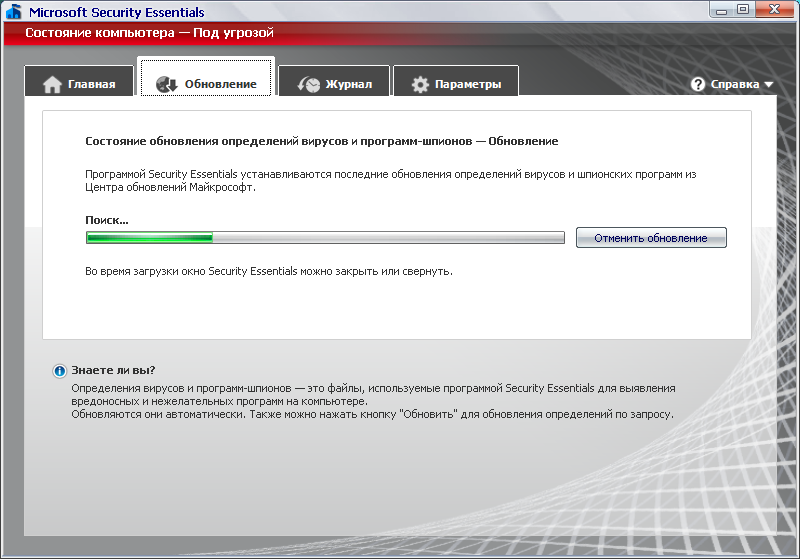This screenshot has height=559, width=800.
Task: Switch to the Главная tab
Action: coord(91,84)
